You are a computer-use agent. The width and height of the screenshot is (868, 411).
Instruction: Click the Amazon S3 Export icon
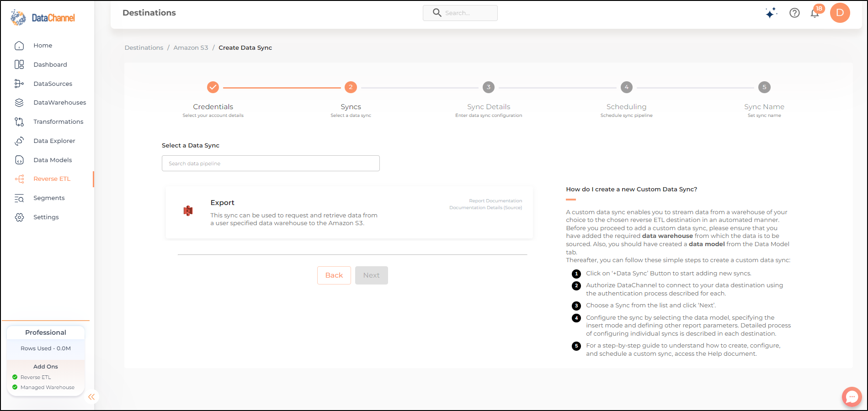pyautogui.click(x=188, y=211)
